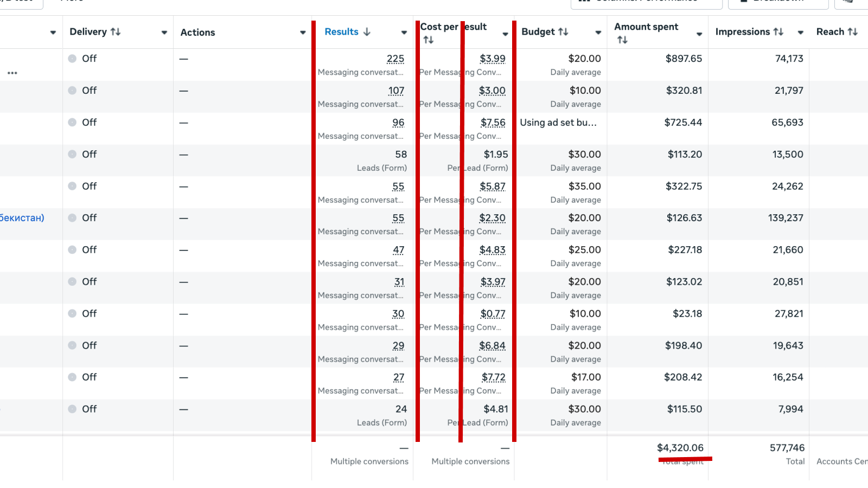868x488 pixels.
Task: Click the $4,320.06 total spent cell
Action: coord(680,448)
